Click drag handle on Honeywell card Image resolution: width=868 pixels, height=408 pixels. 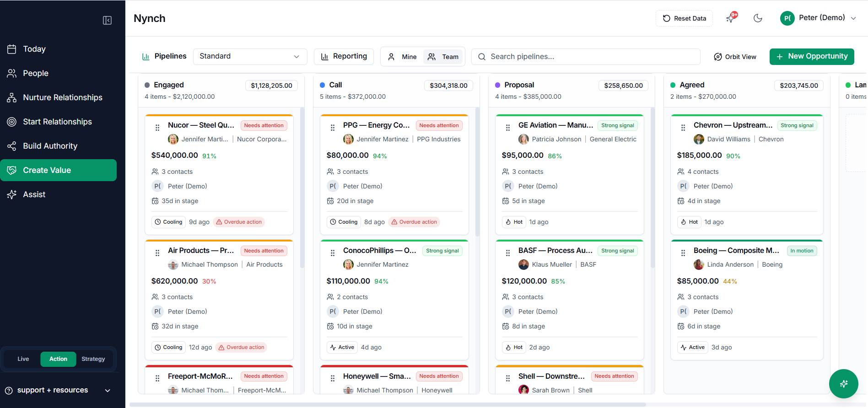(333, 378)
